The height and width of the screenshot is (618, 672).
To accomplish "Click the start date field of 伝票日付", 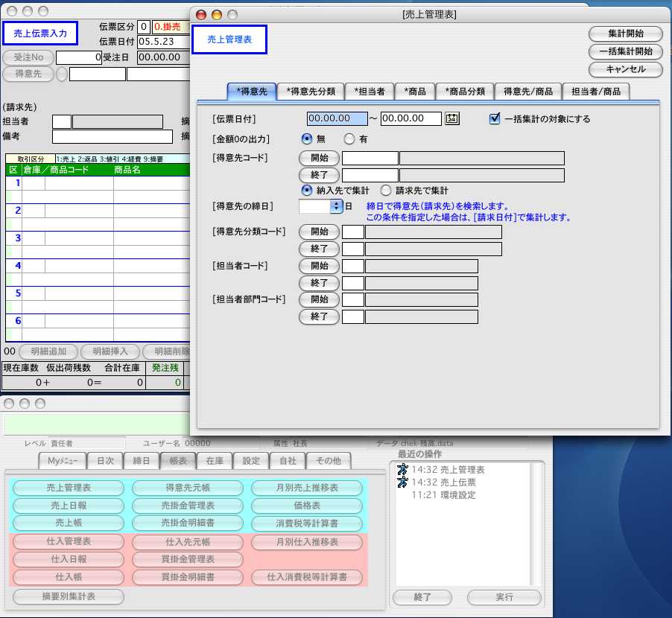I will (x=337, y=118).
